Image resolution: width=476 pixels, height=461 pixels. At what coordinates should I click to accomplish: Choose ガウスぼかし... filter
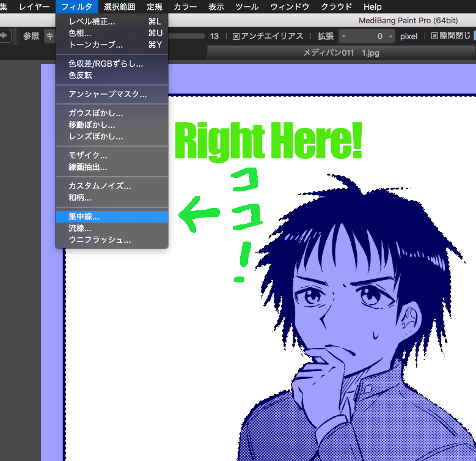112,113
